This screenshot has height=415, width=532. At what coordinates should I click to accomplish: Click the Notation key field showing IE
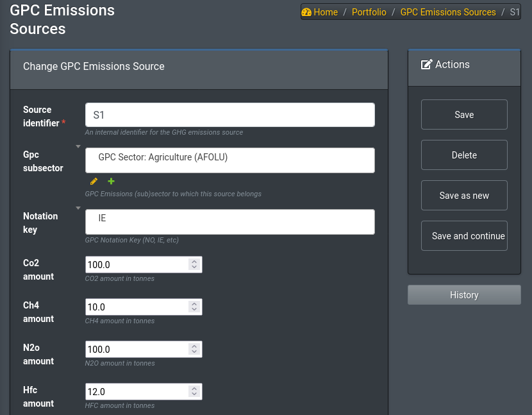(230, 221)
